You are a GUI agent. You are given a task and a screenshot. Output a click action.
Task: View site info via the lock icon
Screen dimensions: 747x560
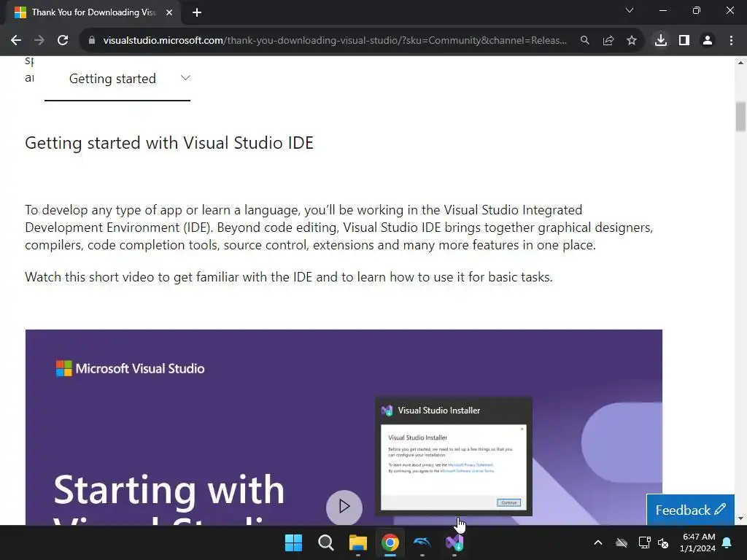[91, 41]
